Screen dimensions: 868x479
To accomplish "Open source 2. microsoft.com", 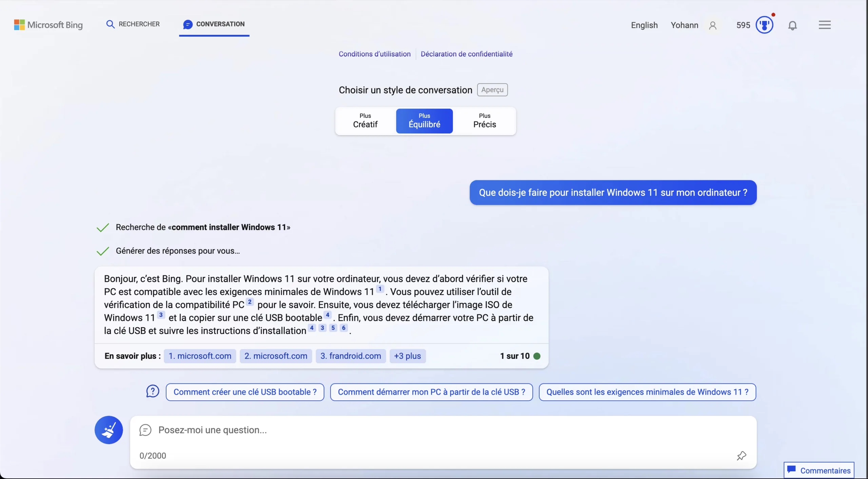I will [276, 356].
